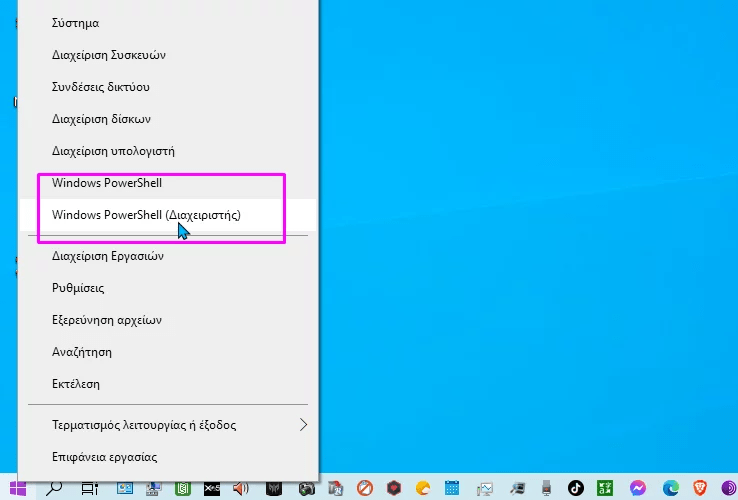Open the orange prohibited-sign taskbar icon

point(365,488)
